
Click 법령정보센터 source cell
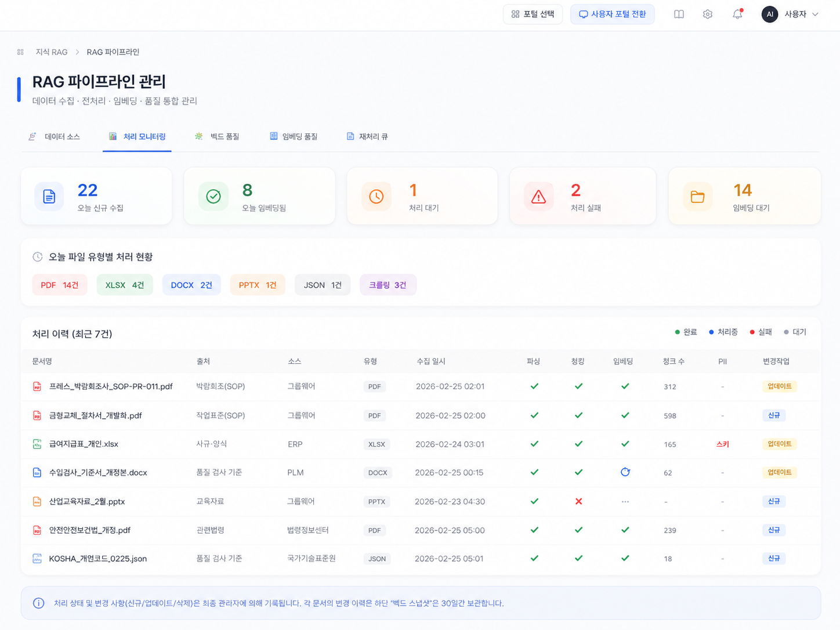click(x=308, y=530)
